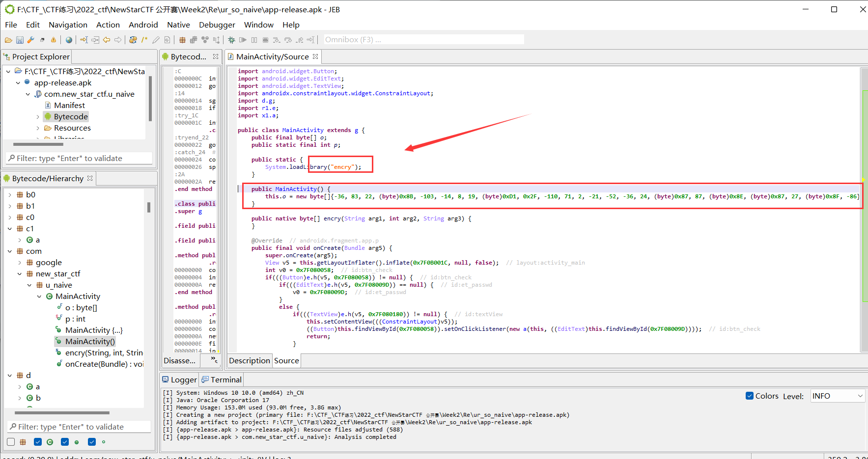Select the Disassembly bottom tab
This screenshot has width=868, height=459.
[x=179, y=360]
